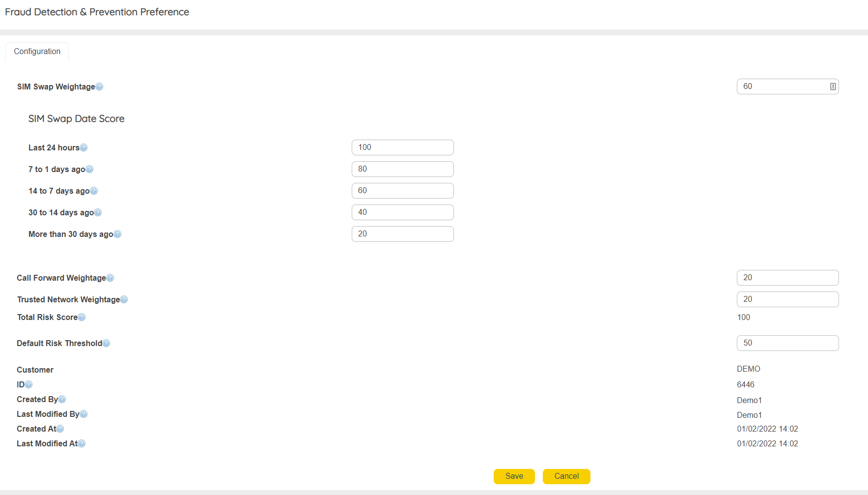This screenshot has width=868, height=495.
Task: Open Default Risk Threshold help icon
Action: (106, 343)
